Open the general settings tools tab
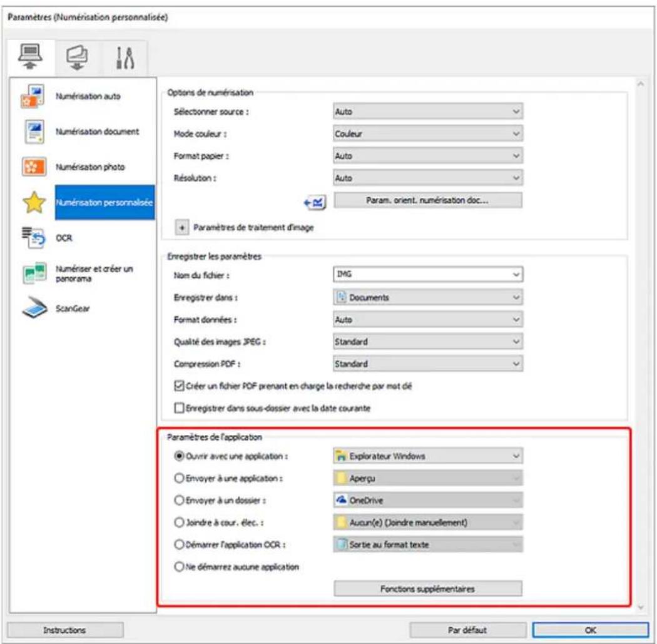The image size is (657, 644). (x=125, y=58)
